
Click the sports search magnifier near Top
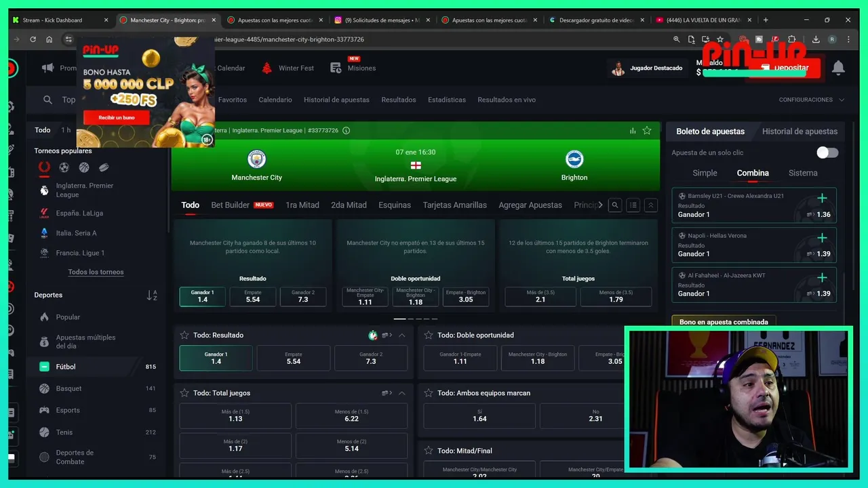(x=47, y=100)
